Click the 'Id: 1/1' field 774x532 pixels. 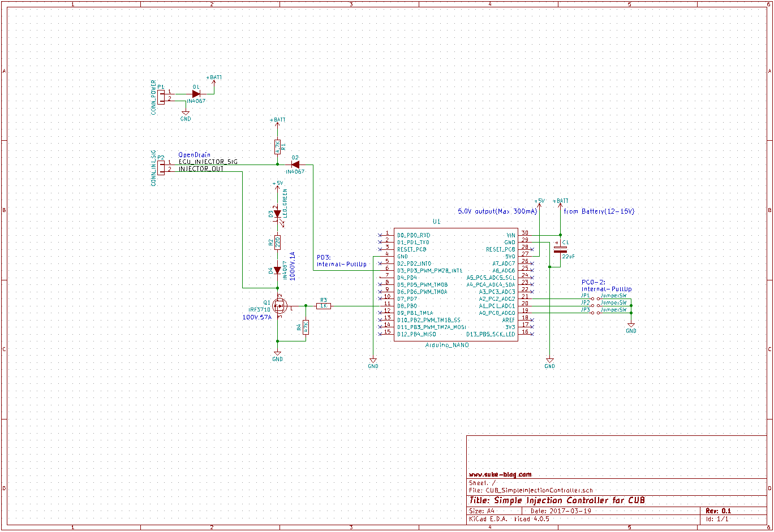click(717, 518)
